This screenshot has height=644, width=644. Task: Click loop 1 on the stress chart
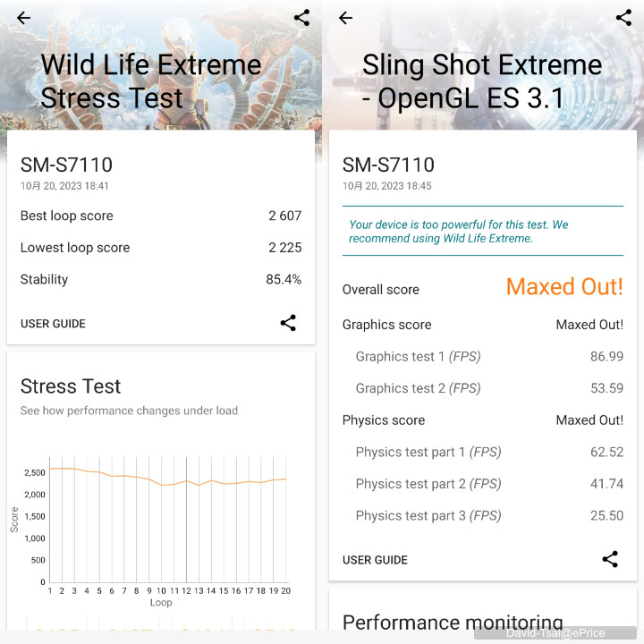pos(50,590)
